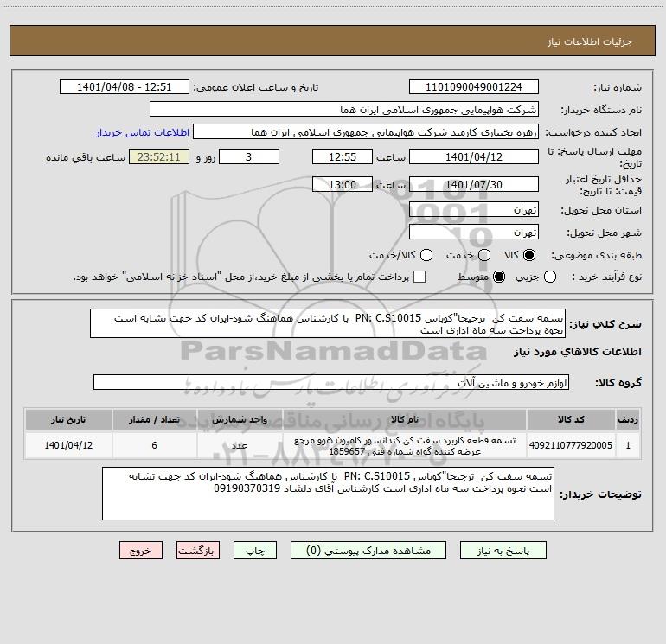Click the خروج exit button
Image resolution: width=666 pixels, height=644 pixels.
tap(141, 551)
